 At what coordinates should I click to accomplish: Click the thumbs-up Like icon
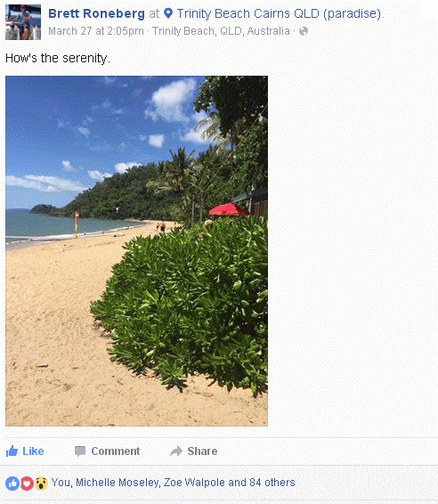12,451
